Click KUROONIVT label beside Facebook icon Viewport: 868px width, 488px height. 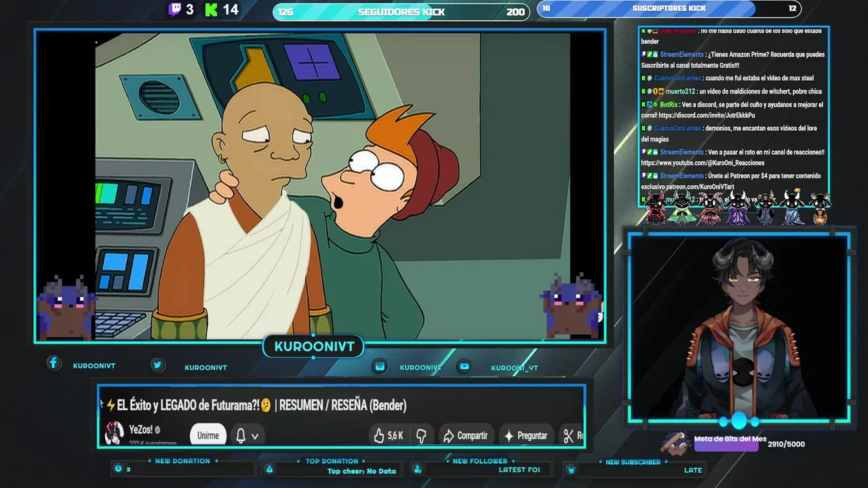tap(94, 366)
